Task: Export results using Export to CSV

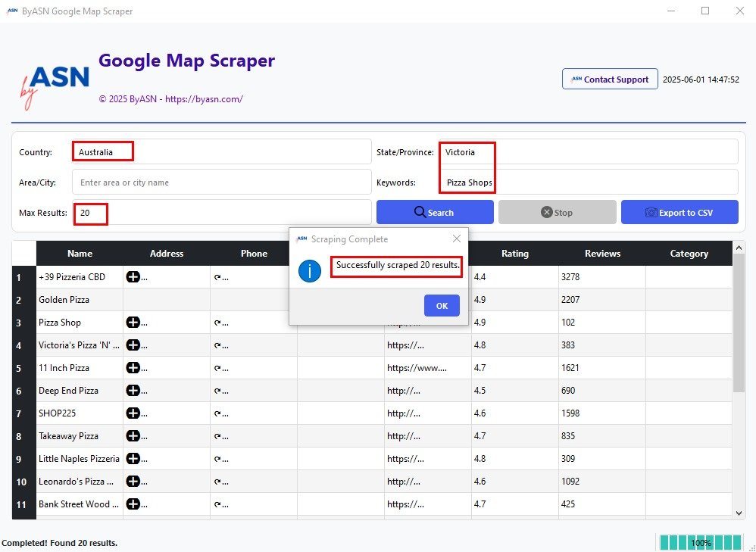Action: [679, 212]
